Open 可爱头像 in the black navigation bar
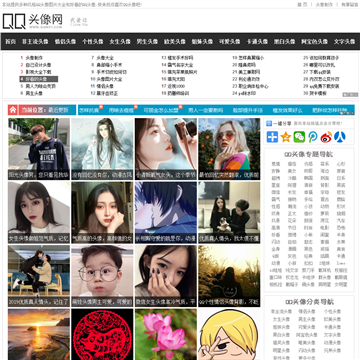Viewport: 360px width, 360px height. pos(229,42)
